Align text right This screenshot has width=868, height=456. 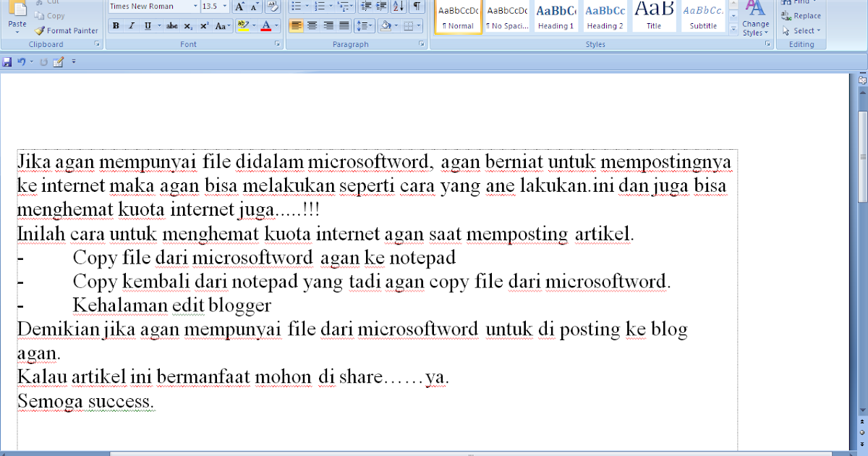click(x=328, y=25)
